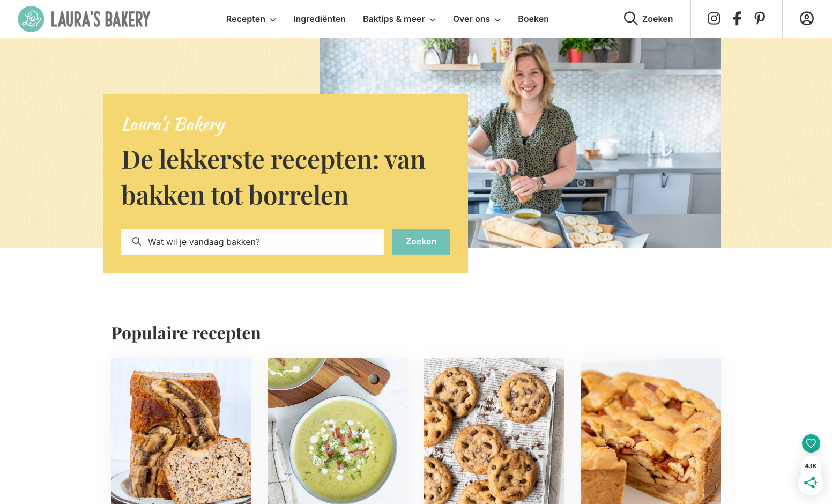Open the user account icon

pos(806,19)
